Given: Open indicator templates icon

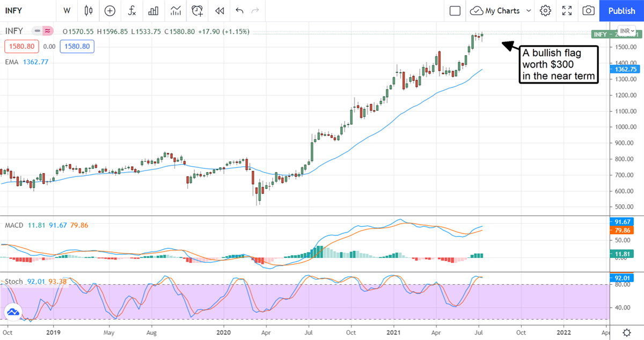Looking at the screenshot, I should (175, 11).
